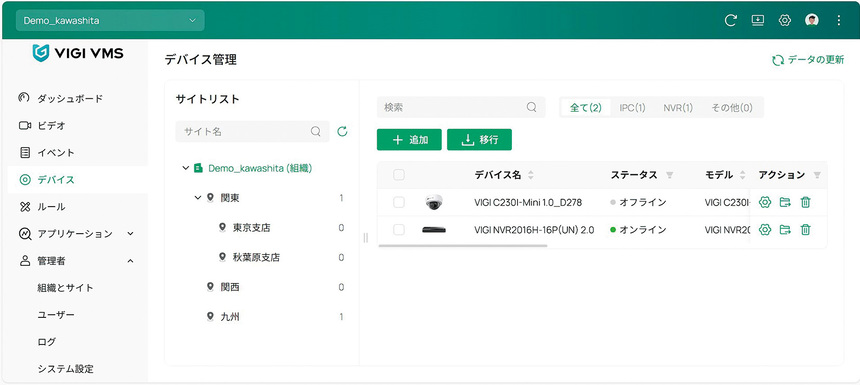Click device name VIGI NVR2016H-16P(UN) 2.0
Screen dimensions: 860x385
point(534,230)
